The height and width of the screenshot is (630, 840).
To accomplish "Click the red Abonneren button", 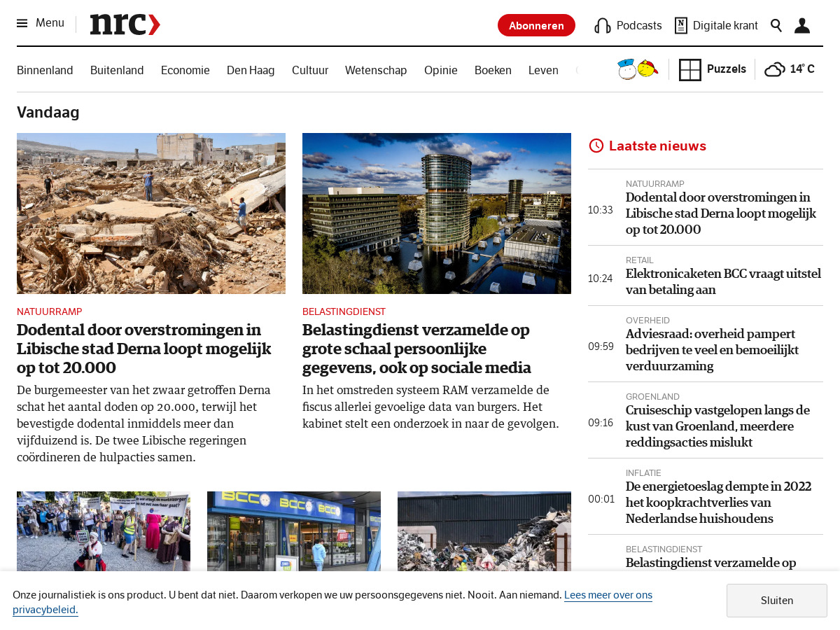I will click(536, 25).
